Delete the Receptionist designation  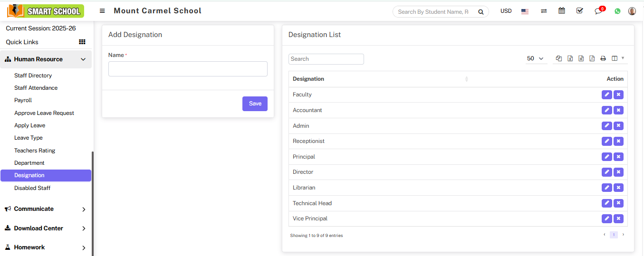(x=618, y=141)
